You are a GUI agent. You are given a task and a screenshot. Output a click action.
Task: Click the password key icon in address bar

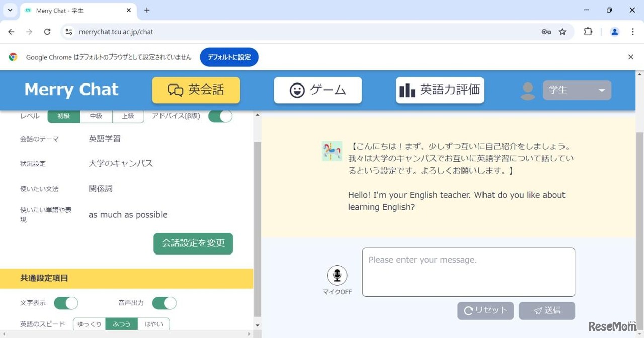pyautogui.click(x=546, y=32)
